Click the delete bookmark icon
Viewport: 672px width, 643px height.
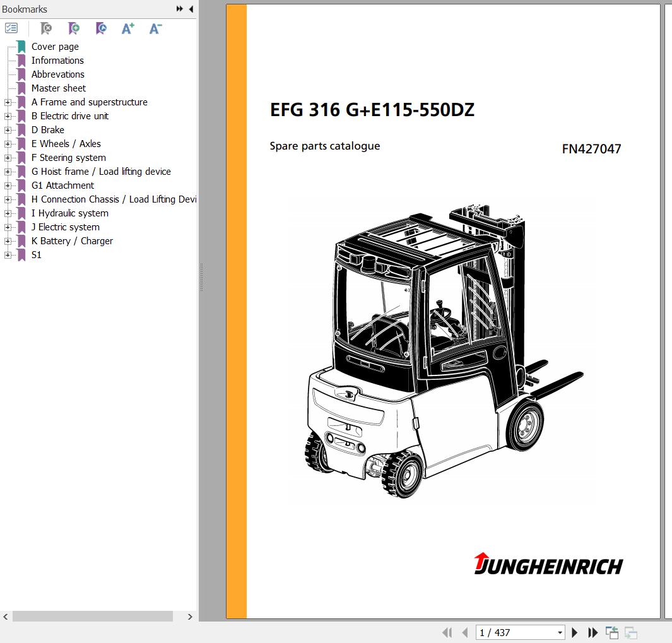click(46, 28)
